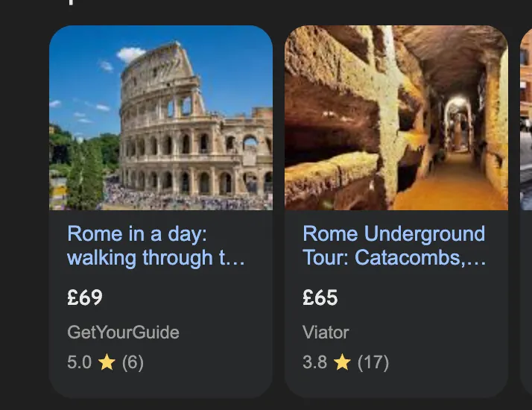This screenshot has height=410, width=532.
Task: Open the catacombs tunnel photo
Action: coord(396,118)
